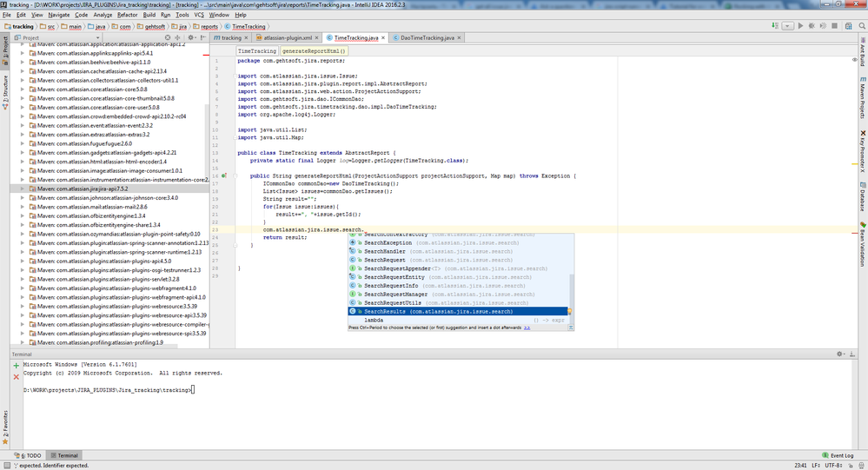
Task: Click the inspection eye icon in editor corner
Action: 855,59
